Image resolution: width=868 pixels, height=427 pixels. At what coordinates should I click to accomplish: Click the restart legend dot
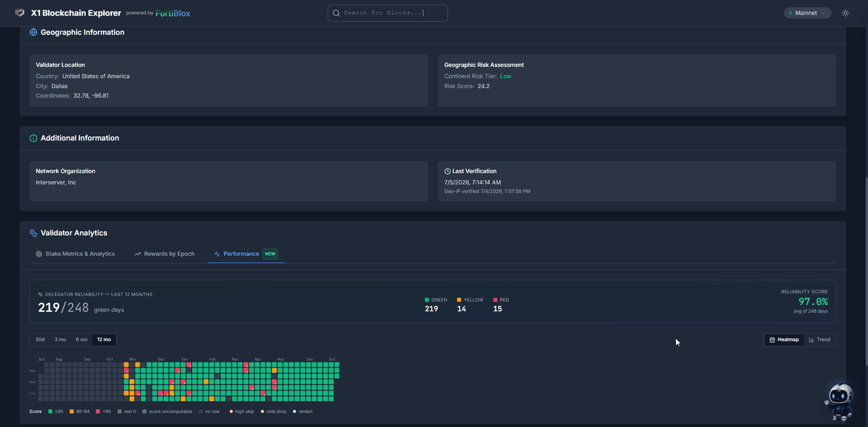(294, 411)
